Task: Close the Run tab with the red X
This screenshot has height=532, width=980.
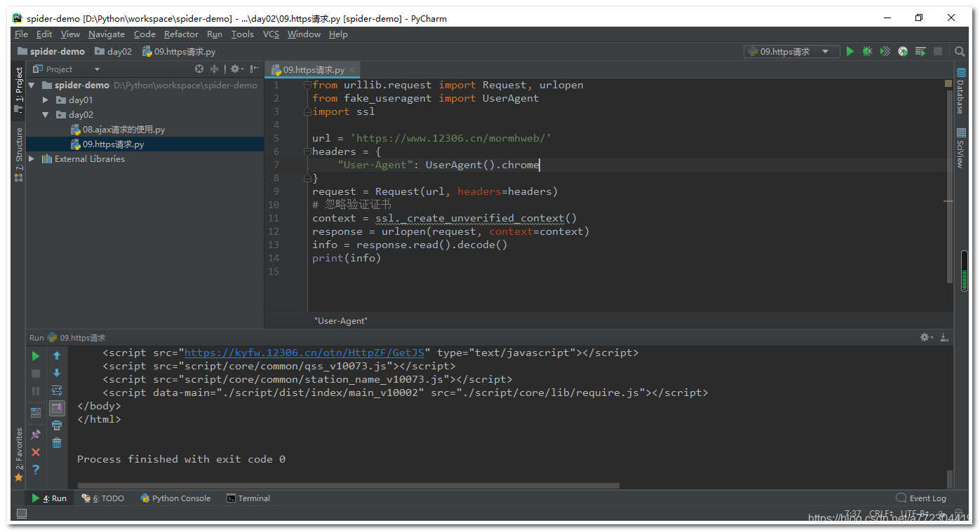Action: [36, 452]
